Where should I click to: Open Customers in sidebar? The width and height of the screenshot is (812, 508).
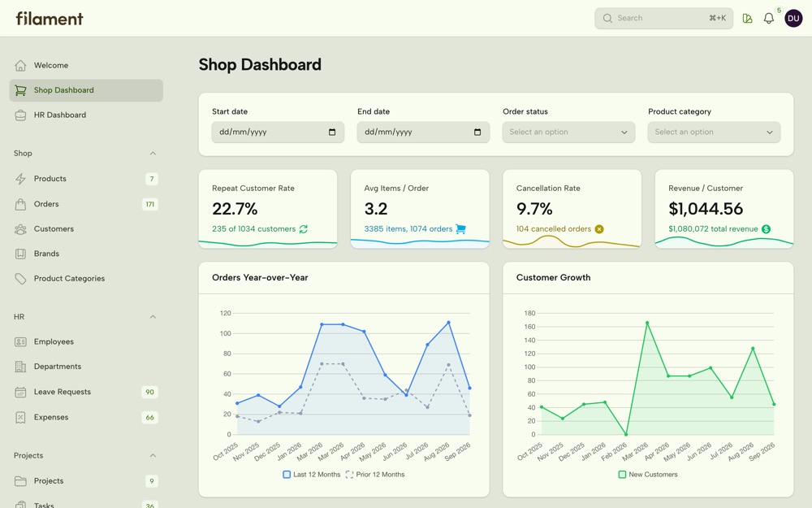coord(86,229)
